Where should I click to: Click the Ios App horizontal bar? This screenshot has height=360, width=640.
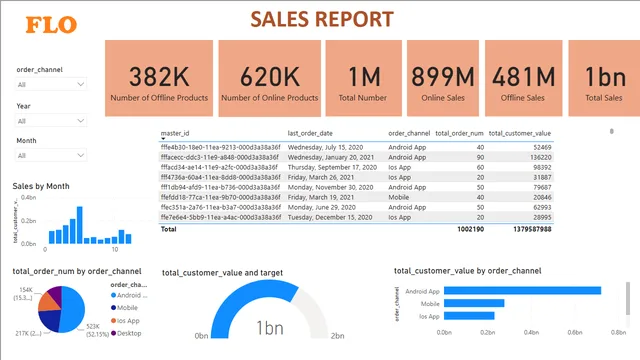coord(469,316)
